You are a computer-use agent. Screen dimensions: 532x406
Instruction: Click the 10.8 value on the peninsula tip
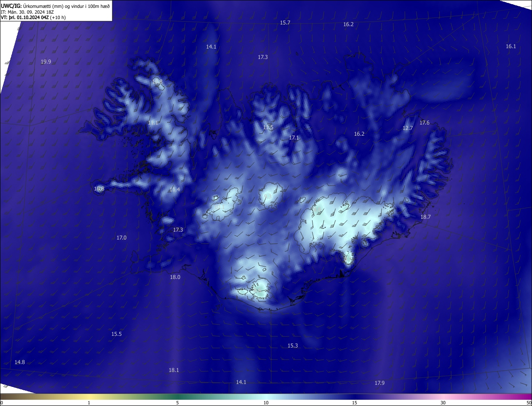point(99,189)
